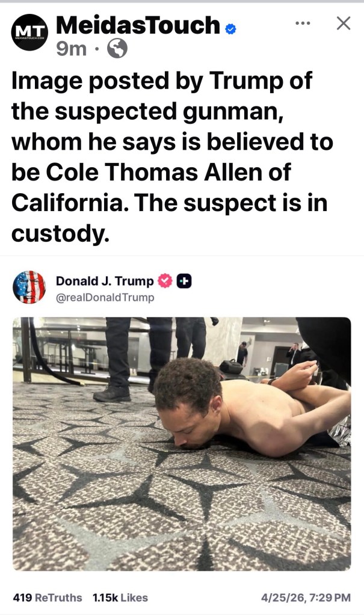Tap the gray bar at the top edge
This screenshot has width=364, height=616.
point(182,1)
